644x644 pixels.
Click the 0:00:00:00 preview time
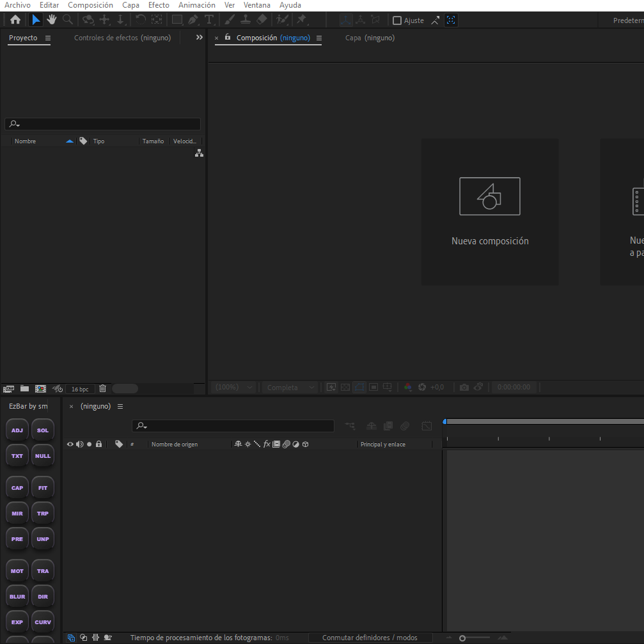514,387
